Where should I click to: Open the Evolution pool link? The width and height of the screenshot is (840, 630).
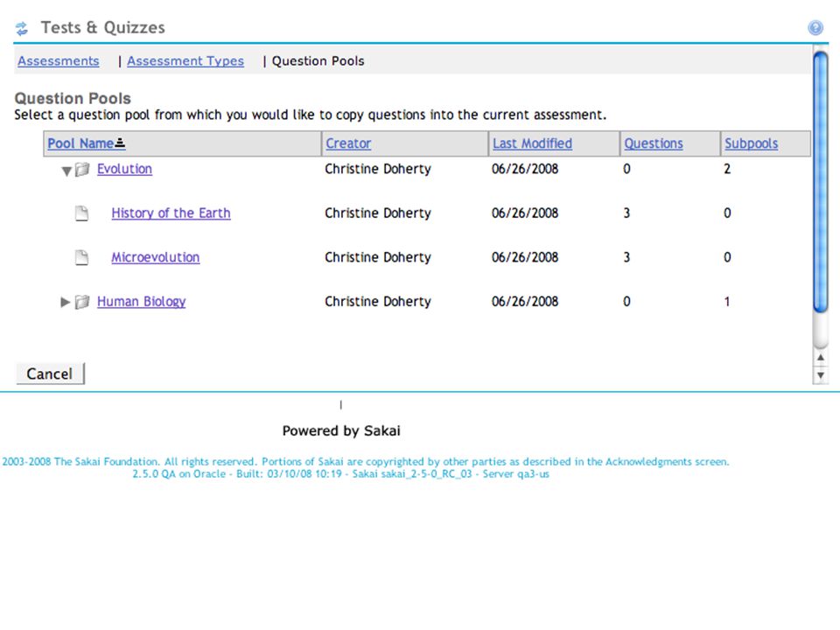pos(124,169)
